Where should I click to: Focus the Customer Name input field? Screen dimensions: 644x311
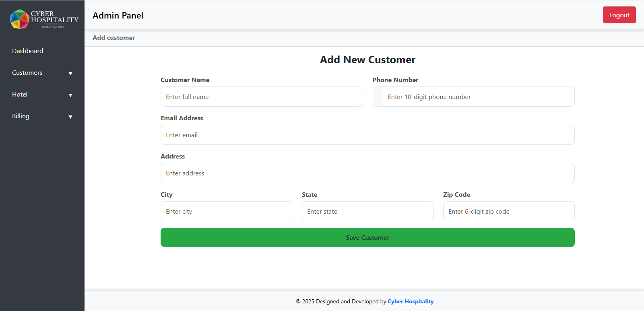262,97
